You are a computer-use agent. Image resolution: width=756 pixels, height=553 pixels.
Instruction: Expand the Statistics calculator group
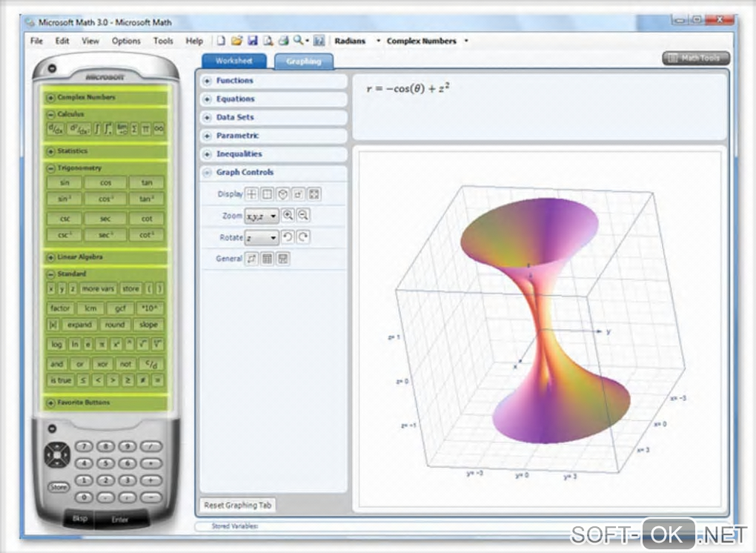50,151
